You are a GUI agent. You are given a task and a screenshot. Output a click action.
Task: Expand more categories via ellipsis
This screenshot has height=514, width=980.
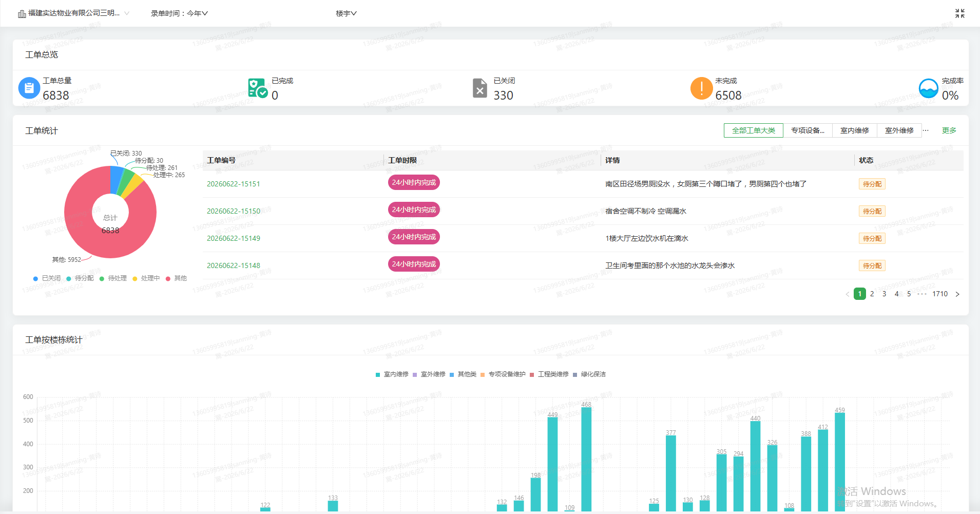926,130
